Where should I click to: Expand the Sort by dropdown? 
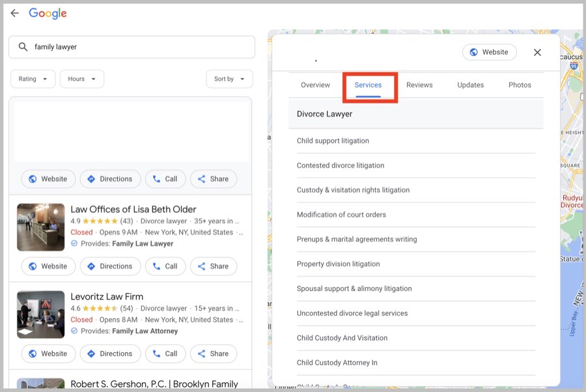(x=229, y=79)
